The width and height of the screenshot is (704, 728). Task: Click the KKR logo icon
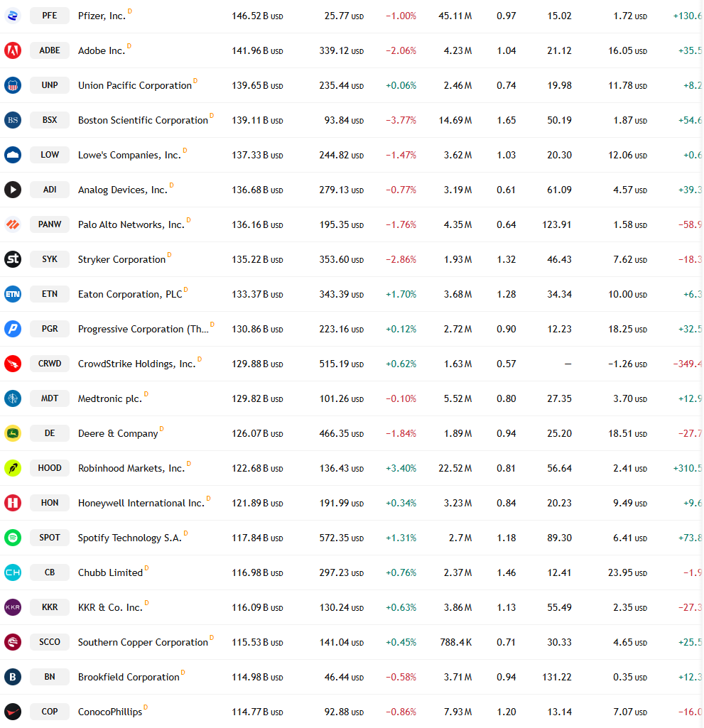tap(13, 607)
